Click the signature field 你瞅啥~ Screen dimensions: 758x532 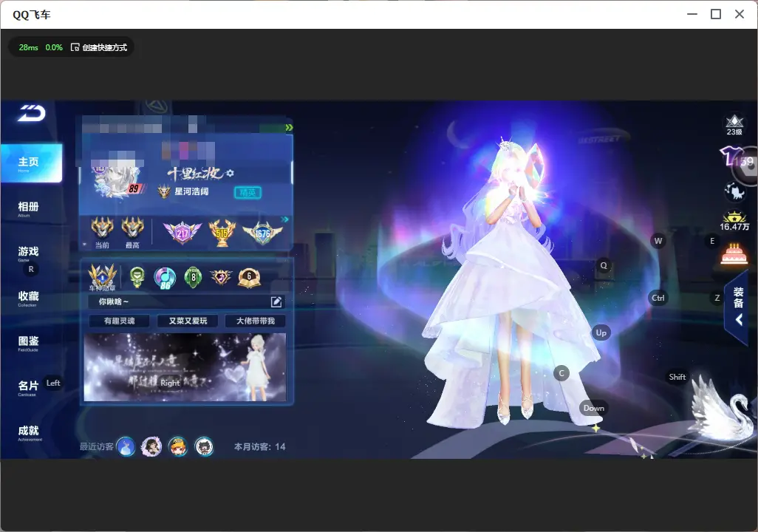[x=187, y=301]
